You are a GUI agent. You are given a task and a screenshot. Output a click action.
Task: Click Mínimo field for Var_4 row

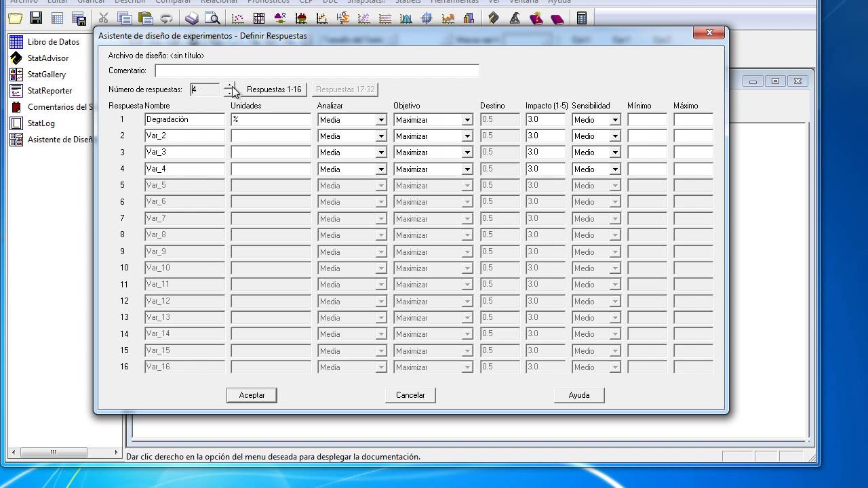647,169
